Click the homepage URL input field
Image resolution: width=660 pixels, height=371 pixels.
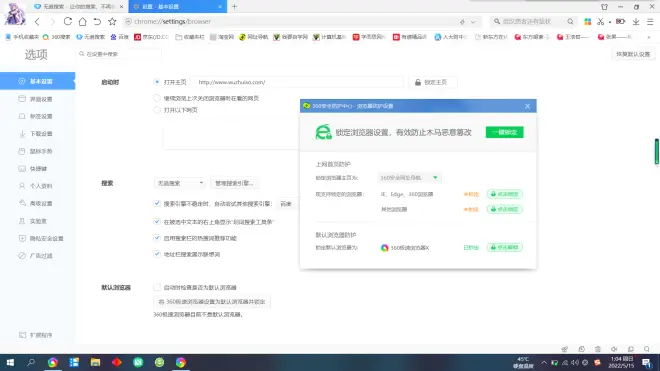[x=297, y=82]
